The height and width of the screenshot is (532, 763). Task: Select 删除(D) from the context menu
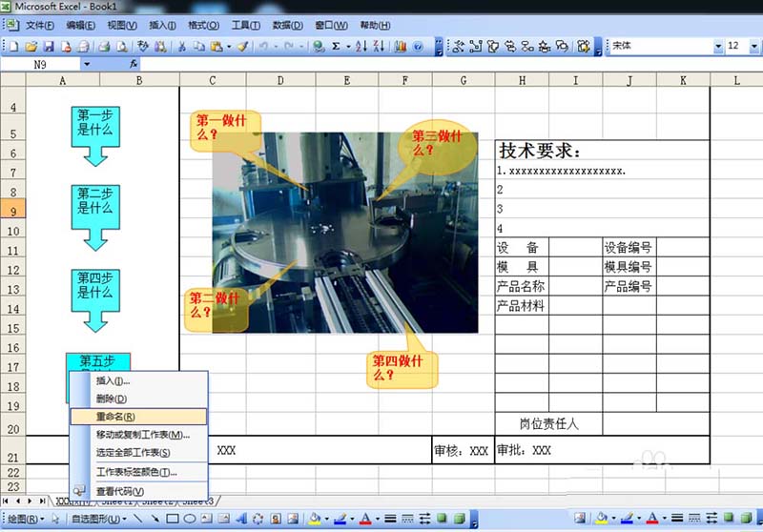[111, 399]
